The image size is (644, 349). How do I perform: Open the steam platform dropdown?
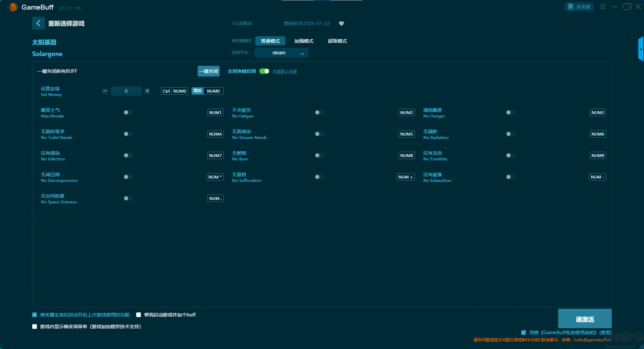click(x=281, y=53)
